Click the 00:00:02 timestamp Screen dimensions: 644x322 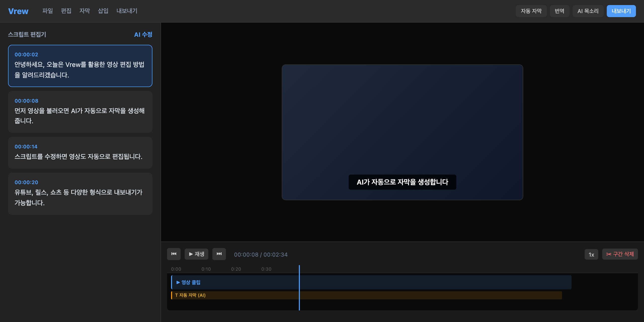coord(26,55)
